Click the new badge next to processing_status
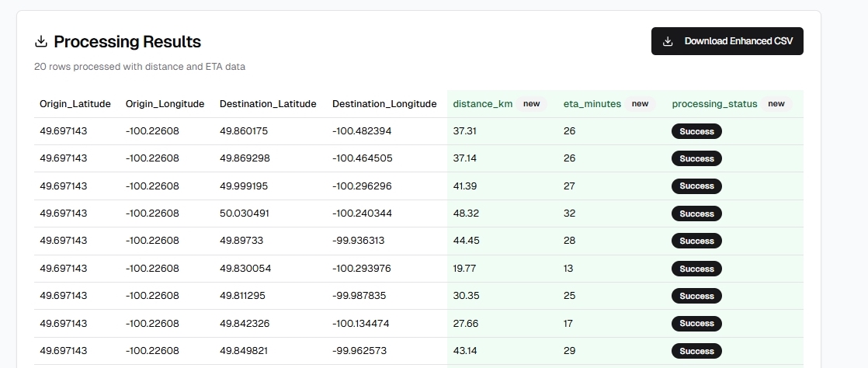This screenshot has height=368, width=868. [776, 103]
